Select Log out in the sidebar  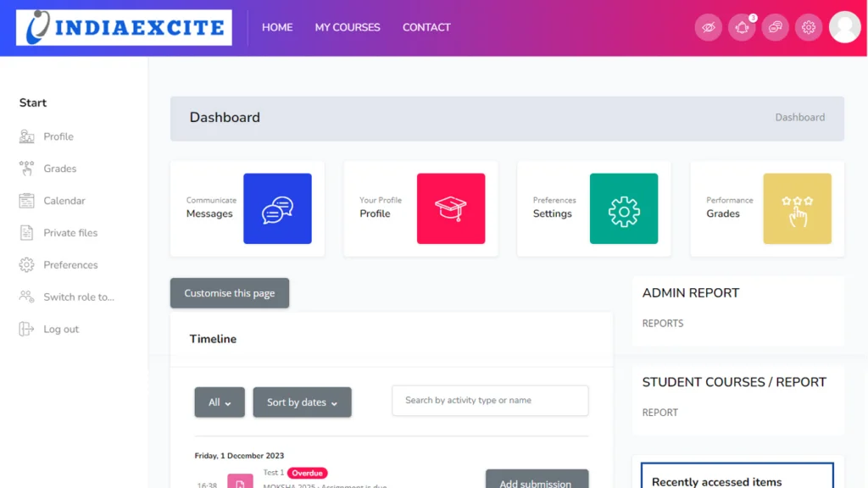[x=61, y=330]
